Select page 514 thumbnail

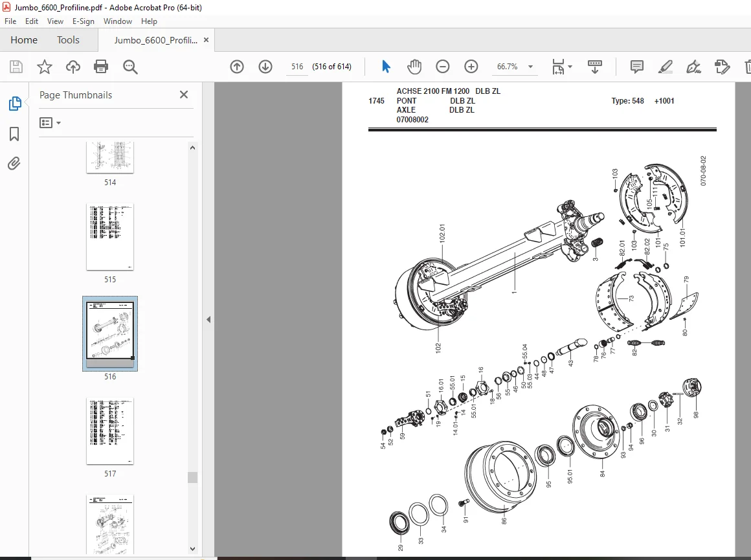click(110, 157)
